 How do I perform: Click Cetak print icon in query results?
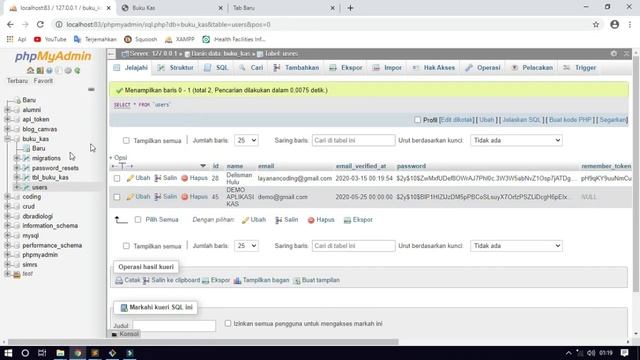tap(128, 280)
